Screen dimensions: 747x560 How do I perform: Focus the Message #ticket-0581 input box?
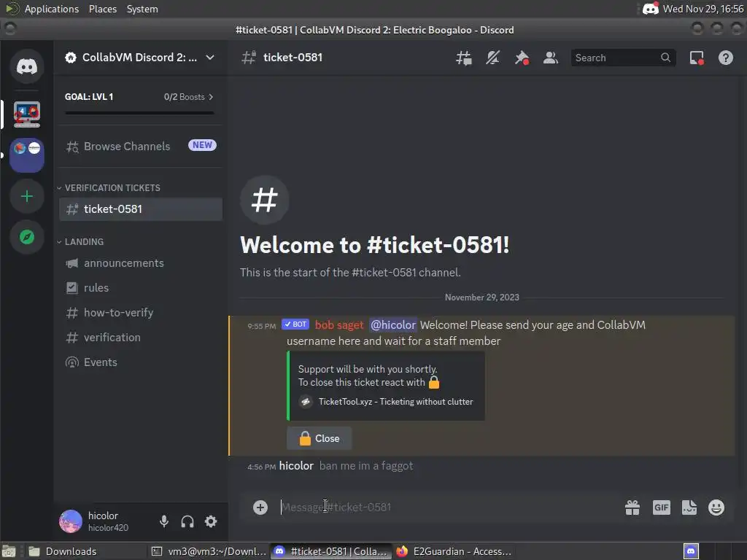pyautogui.click(x=448, y=507)
